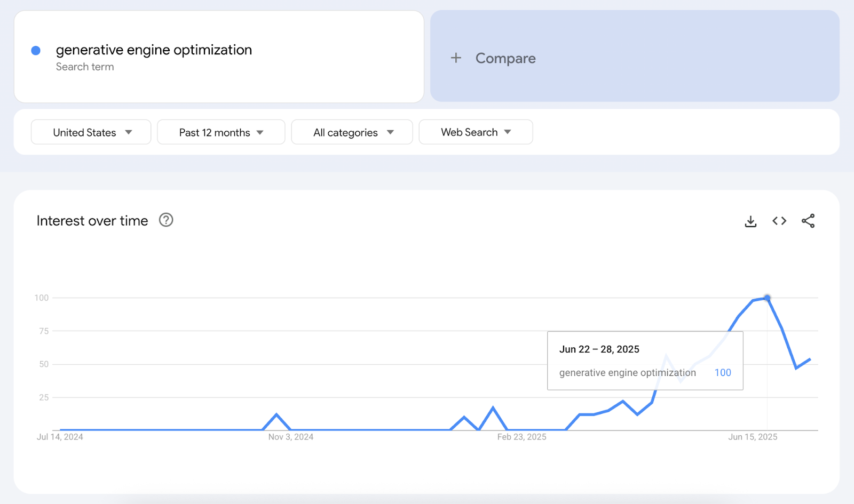Click the tooltip dated Jun 22 – 28, 2025
The width and height of the screenshot is (854, 504).
645,360
